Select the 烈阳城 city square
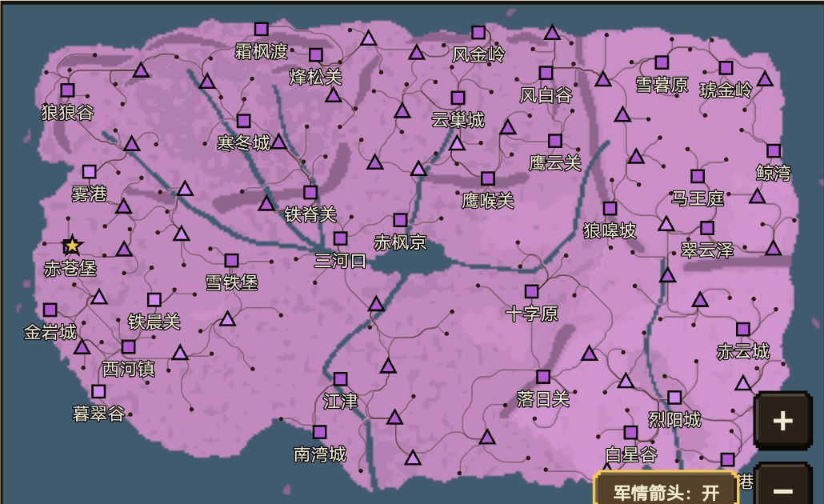This screenshot has height=504, width=824. [x=674, y=398]
